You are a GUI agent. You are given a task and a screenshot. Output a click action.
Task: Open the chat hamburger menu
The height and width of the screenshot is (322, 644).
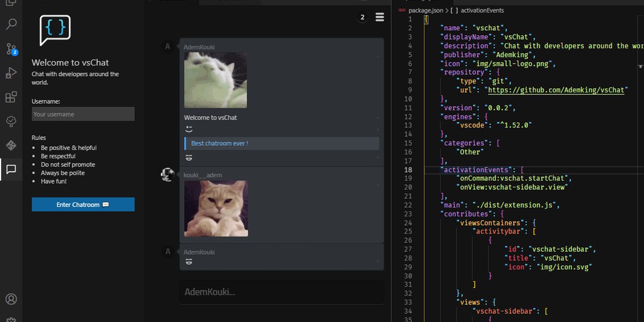point(380,17)
